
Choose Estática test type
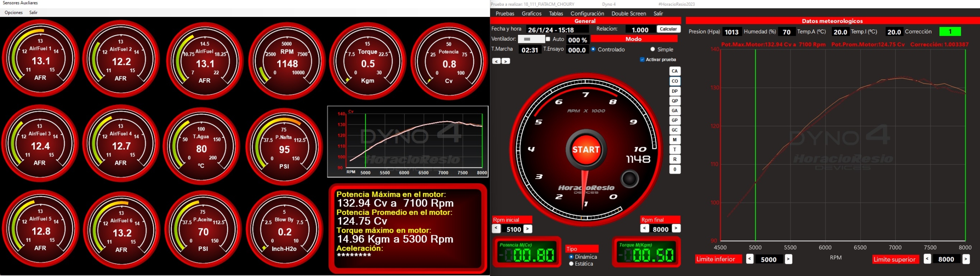tap(571, 264)
